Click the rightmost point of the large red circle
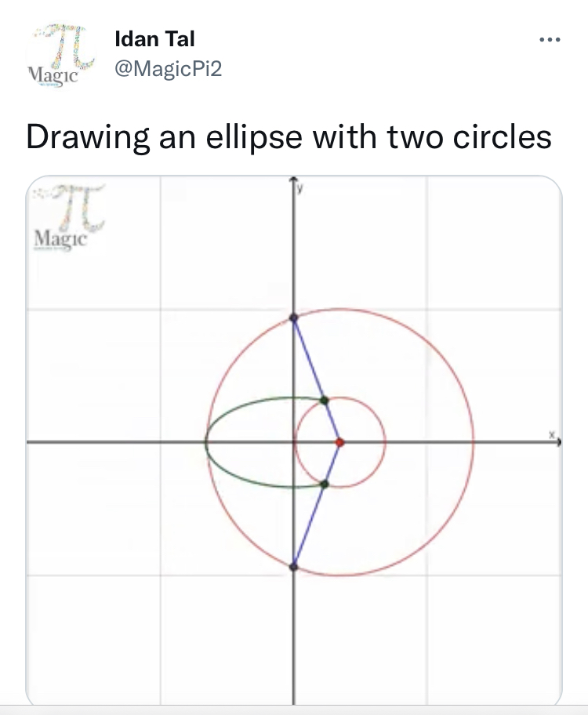588x715 pixels. click(x=474, y=443)
